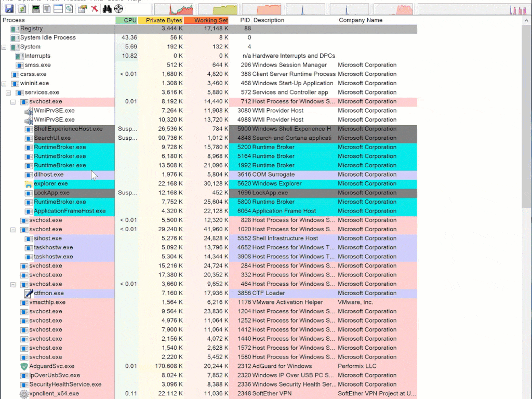Viewport: 532px width, 399px height.
Task: Click the 'CTF Loader' description cell
Action: 269,293
